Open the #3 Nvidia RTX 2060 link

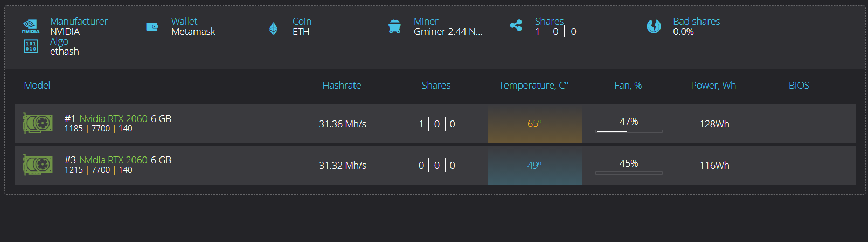click(113, 160)
